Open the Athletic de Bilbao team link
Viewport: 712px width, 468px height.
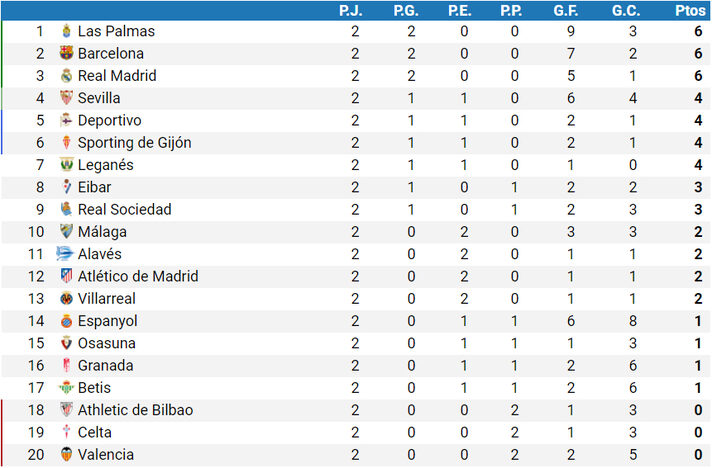click(135, 410)
